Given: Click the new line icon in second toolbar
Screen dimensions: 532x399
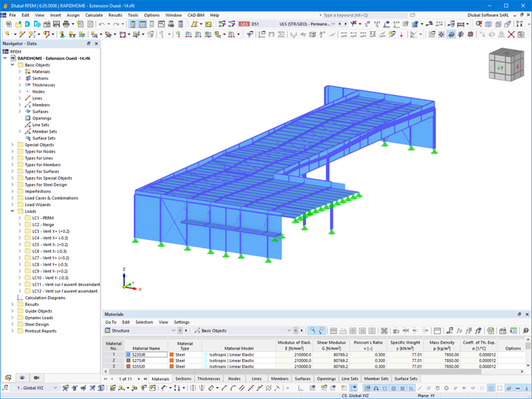Looking at the screenshot, I should [22, 34].
